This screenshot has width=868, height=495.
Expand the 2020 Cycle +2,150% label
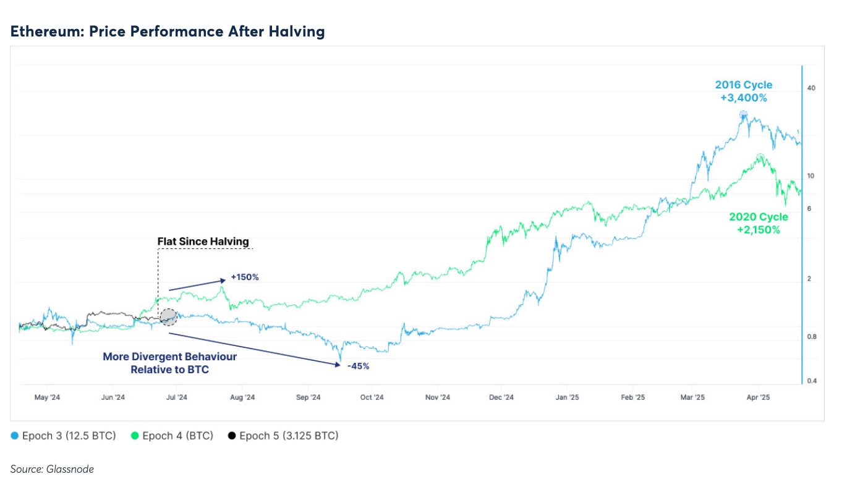(759, 223)
